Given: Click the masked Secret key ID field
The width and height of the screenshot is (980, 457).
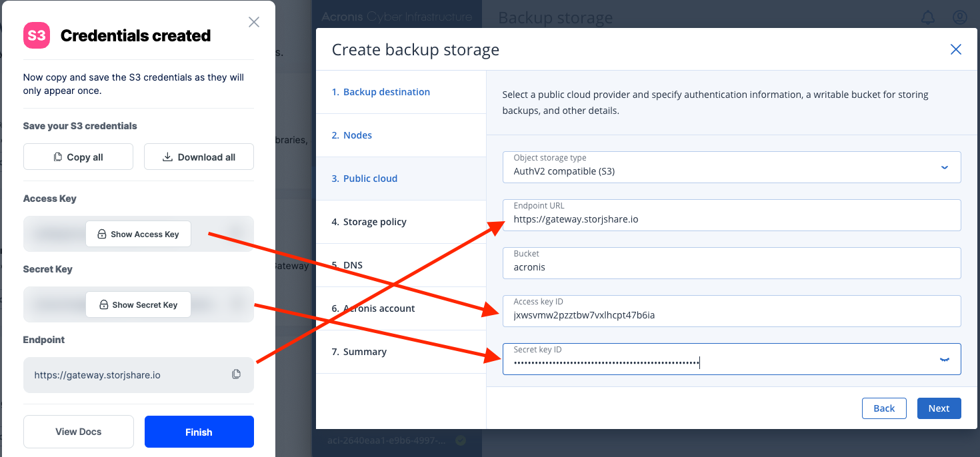Looking at the screenshot, I should pos(731,358).
